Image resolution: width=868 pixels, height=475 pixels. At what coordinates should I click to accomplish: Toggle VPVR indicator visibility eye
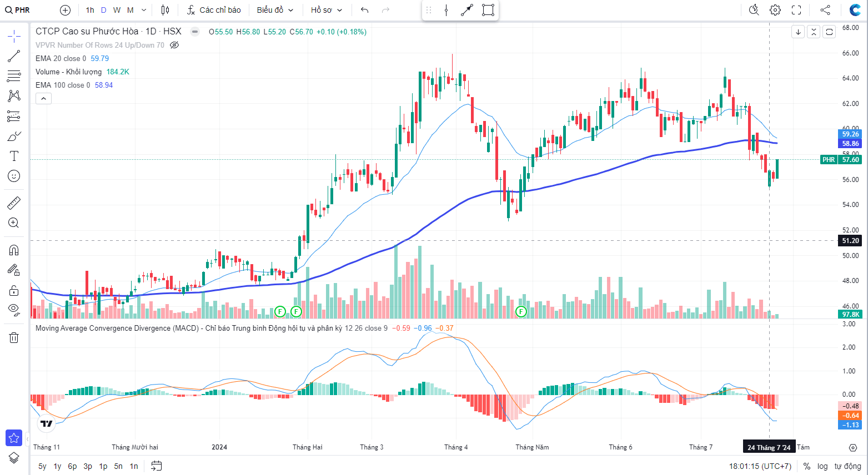coord(174,45)
